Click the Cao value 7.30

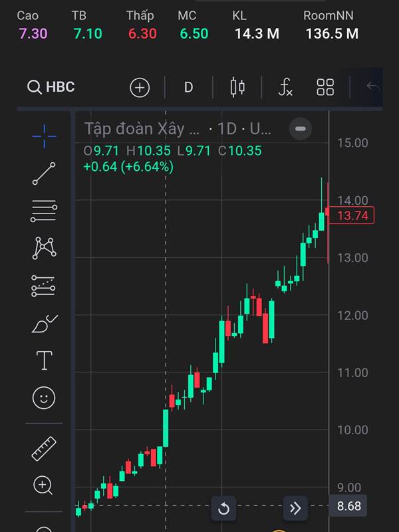click(x=33, y=34)
